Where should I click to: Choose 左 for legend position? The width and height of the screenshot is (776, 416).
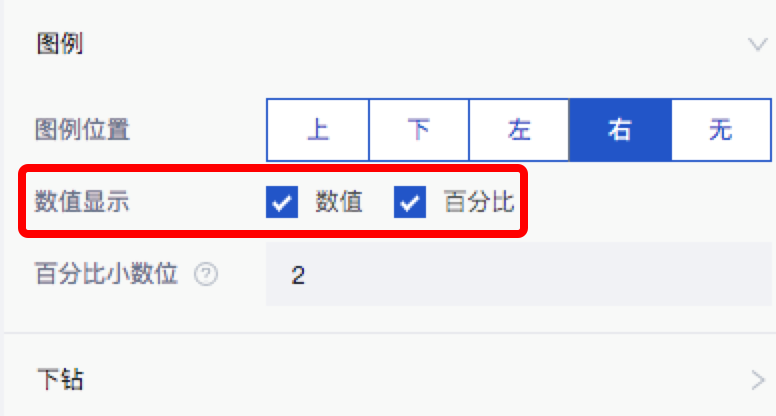click(x=519, y=130)
